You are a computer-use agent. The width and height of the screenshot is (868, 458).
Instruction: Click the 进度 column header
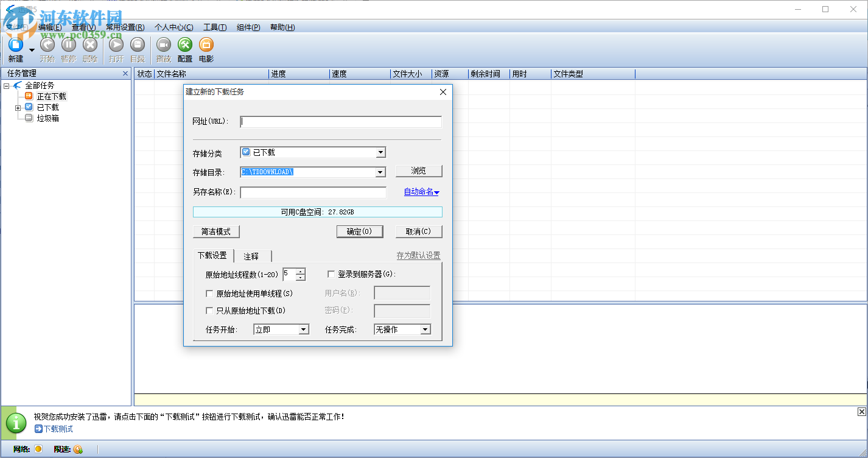[299, 74]
